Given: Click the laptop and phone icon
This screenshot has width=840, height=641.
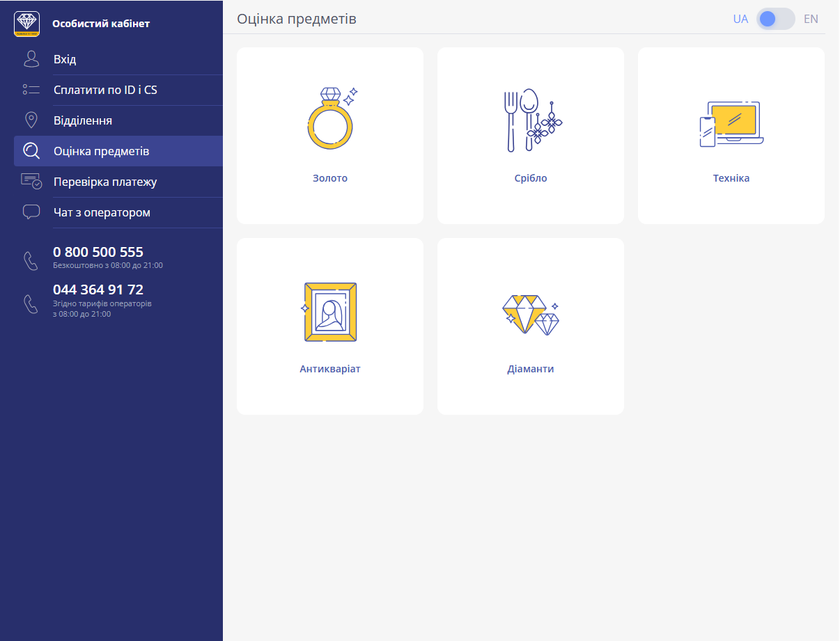Looking at the screenshot, I should [731, 124].
